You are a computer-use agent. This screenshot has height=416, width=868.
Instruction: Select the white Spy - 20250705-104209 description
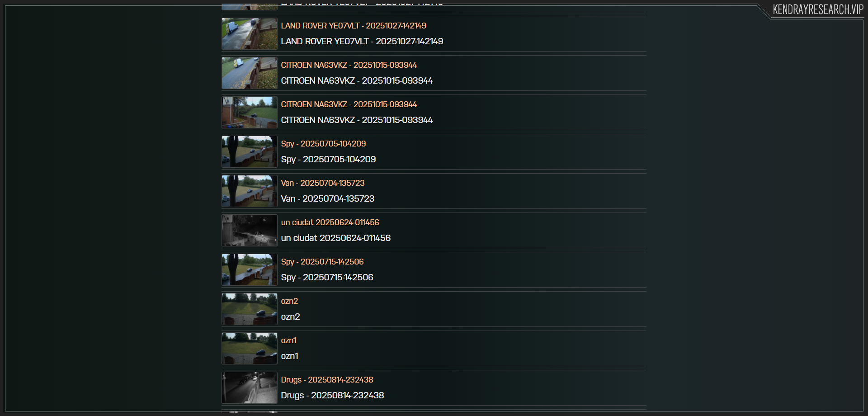[329, 159]
